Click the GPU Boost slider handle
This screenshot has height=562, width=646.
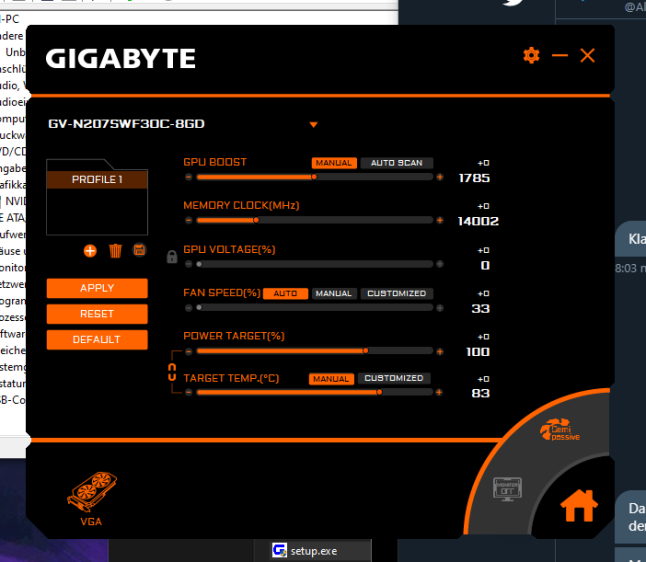[x=314, y=177]
